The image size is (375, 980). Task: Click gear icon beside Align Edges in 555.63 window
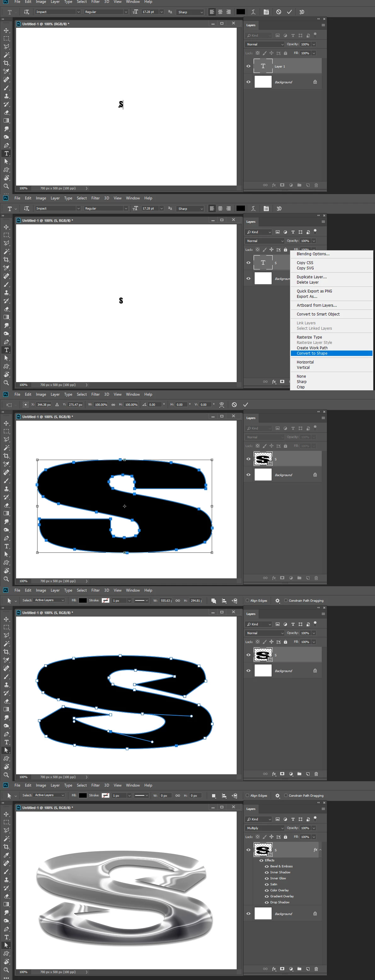coord(277,601)
